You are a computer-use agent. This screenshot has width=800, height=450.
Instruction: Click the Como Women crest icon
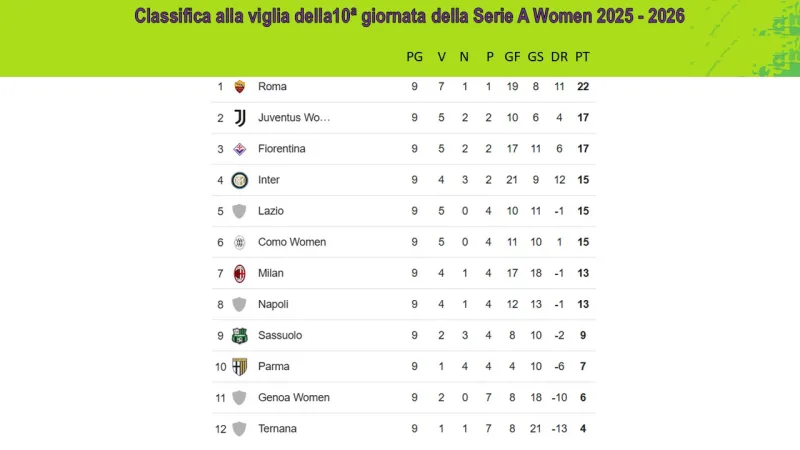click(x=239, y=242)
